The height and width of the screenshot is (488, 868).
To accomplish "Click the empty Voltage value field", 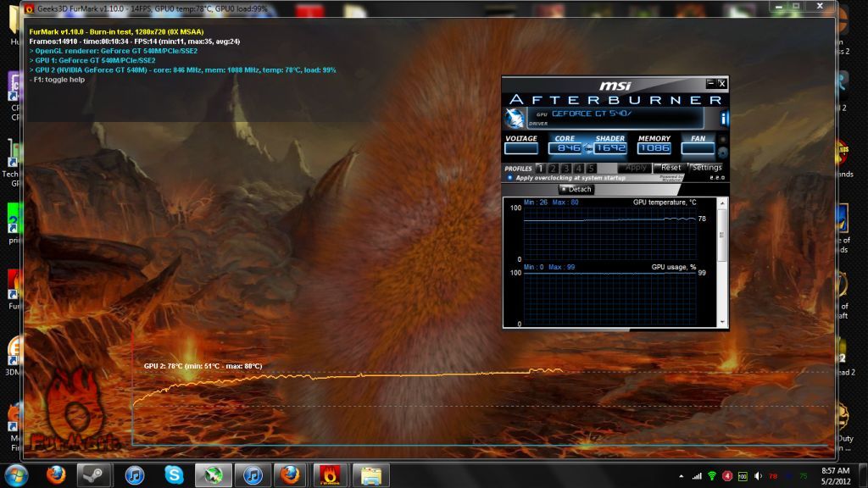I will [521, 148].
